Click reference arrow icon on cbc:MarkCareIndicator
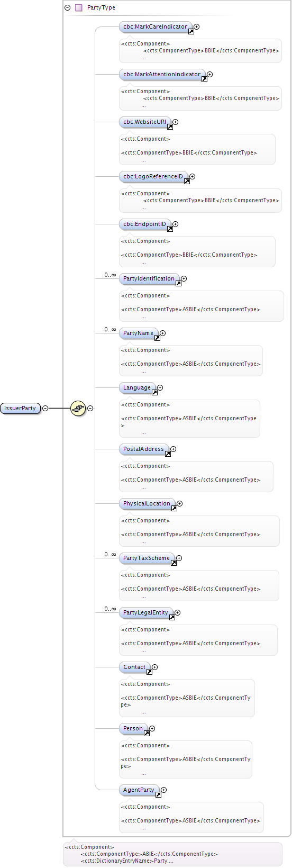 (191, 32)
